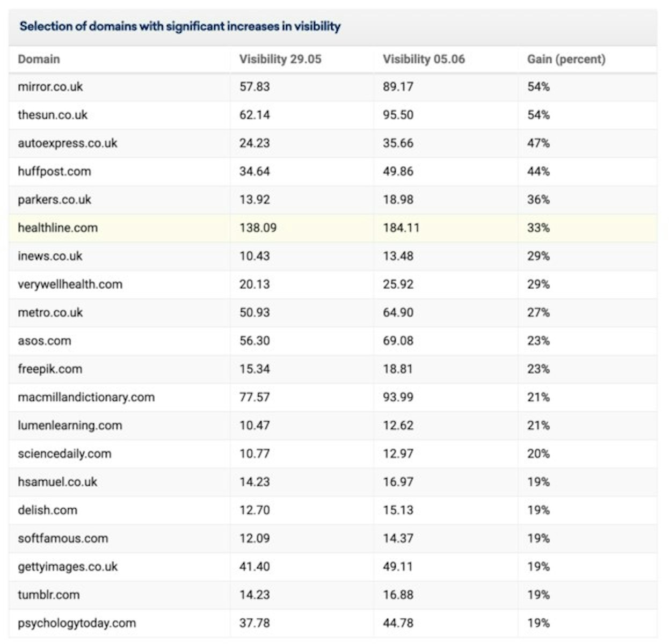669x644 pixels.
Task: Click the psychologytoday.com domain
Action: 77,624
